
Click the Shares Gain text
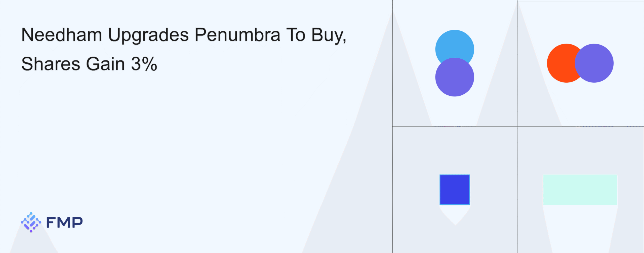click(73, 64)
